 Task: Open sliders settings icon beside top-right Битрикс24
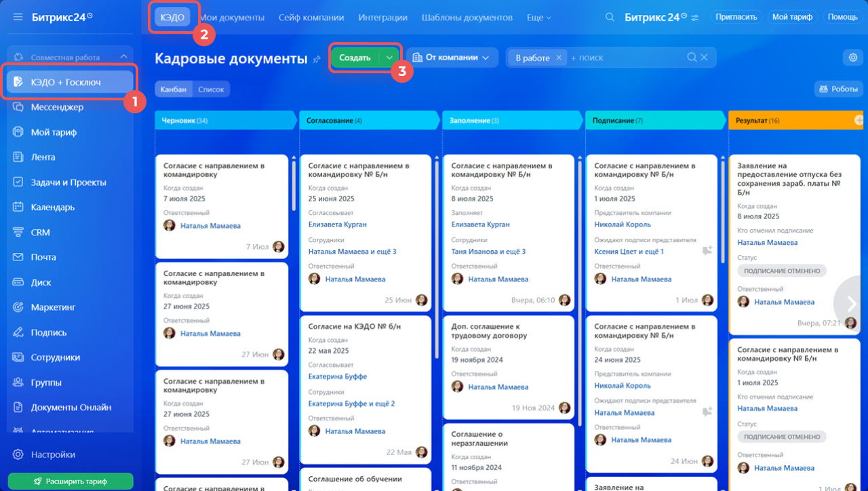pyautogui.click(x=694, y=17)
